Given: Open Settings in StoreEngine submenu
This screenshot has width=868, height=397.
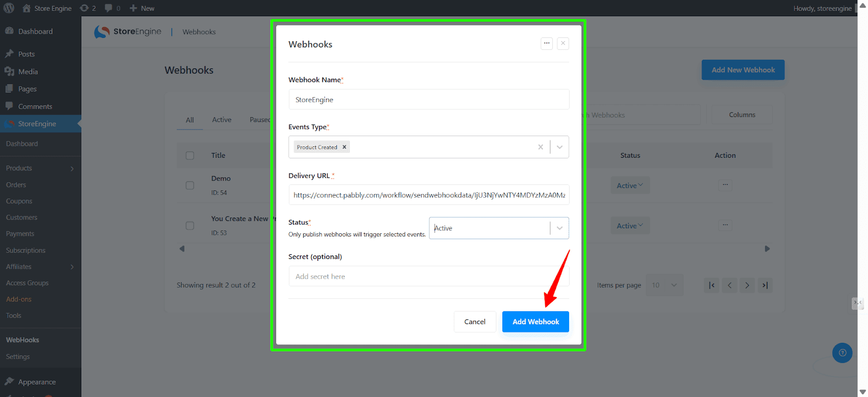Looking at the screenshot, I should tap(18, 357).
